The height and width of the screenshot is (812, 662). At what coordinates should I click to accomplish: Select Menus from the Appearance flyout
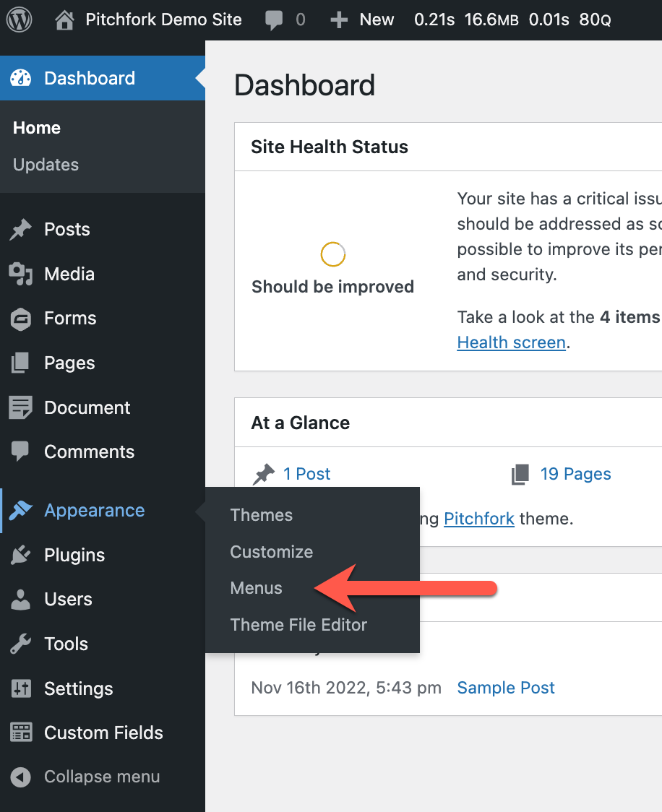coord(256,588)
